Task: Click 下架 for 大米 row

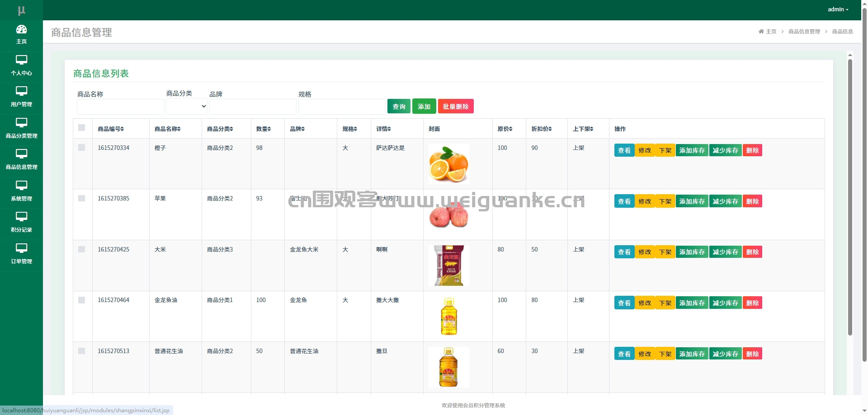Action: click(x=665, y=252)
